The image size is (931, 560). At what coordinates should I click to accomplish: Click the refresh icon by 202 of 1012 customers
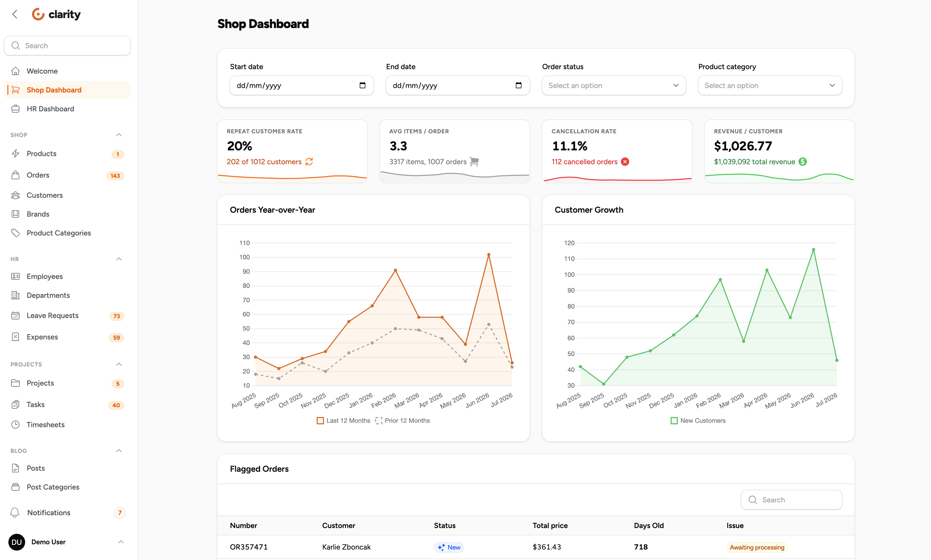pos(309,162)
